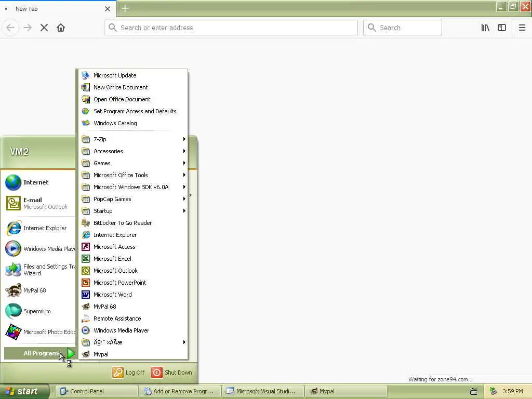The image size is (532, 399).
Task: Expand the Accessories submenu
Action: [133, 151]
